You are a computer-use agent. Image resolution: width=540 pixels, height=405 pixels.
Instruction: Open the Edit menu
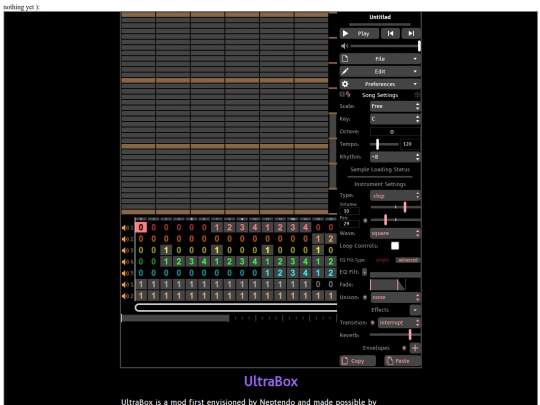(380, 71)
